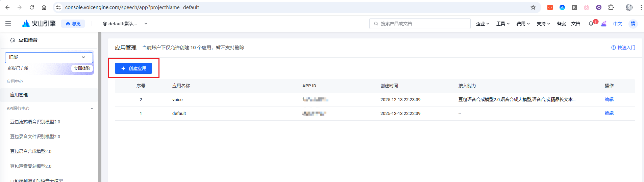Collapse the API服务中心 section
644x182 pixels.
(x=92, y=109)
